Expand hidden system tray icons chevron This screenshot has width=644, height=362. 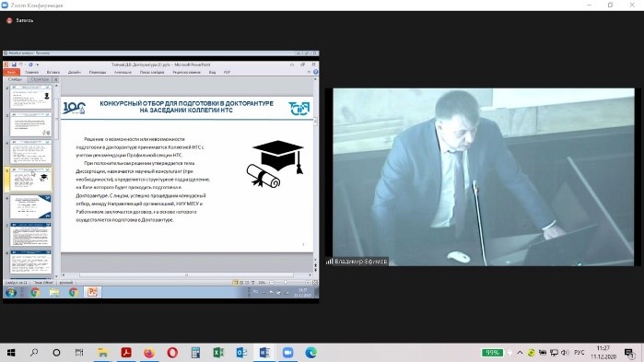[x=520, y=353]
